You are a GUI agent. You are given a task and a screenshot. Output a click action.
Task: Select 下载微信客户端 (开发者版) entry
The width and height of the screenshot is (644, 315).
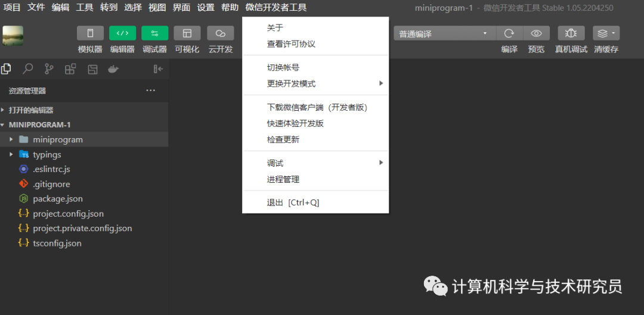315,107
